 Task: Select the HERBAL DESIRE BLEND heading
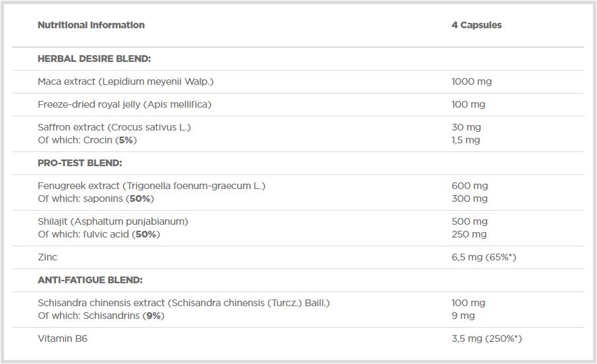94,59
